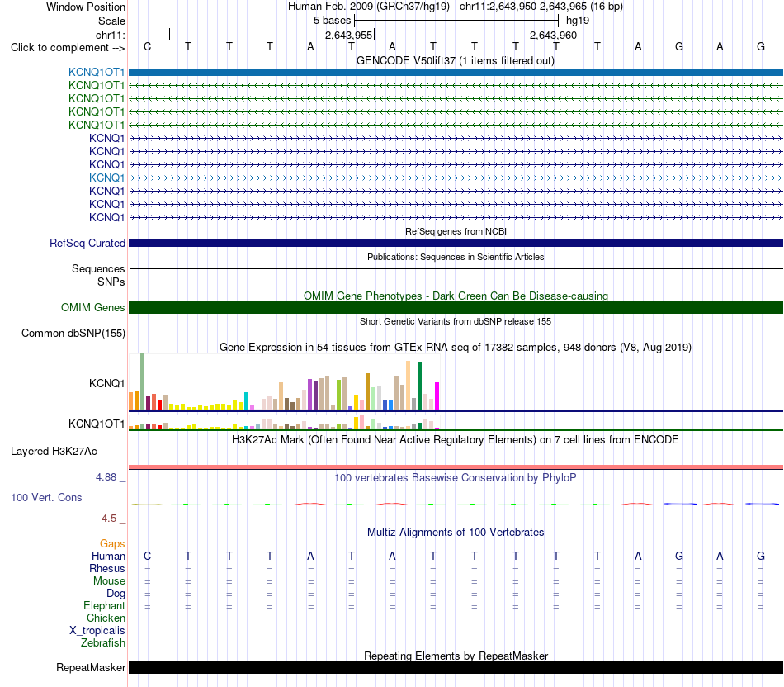Screen dimensions: 784x687
Task: Click the 'RefSeq genes from NCBI' title
Action: click(x=456, y=232)
